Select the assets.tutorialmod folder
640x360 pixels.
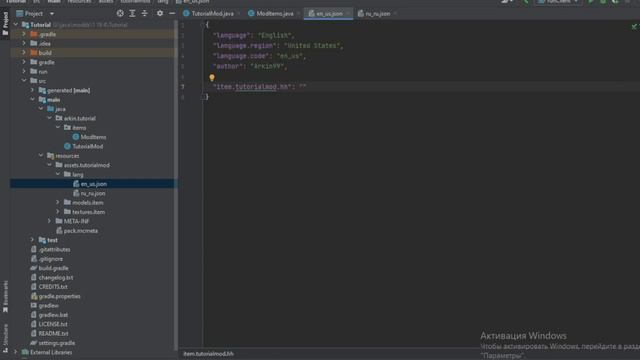87,165
